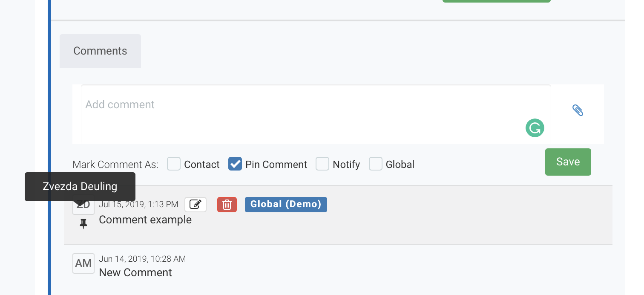644x295 pixels.
Task: Select the 'Comment example' comment text
Action: coord(145,220)
